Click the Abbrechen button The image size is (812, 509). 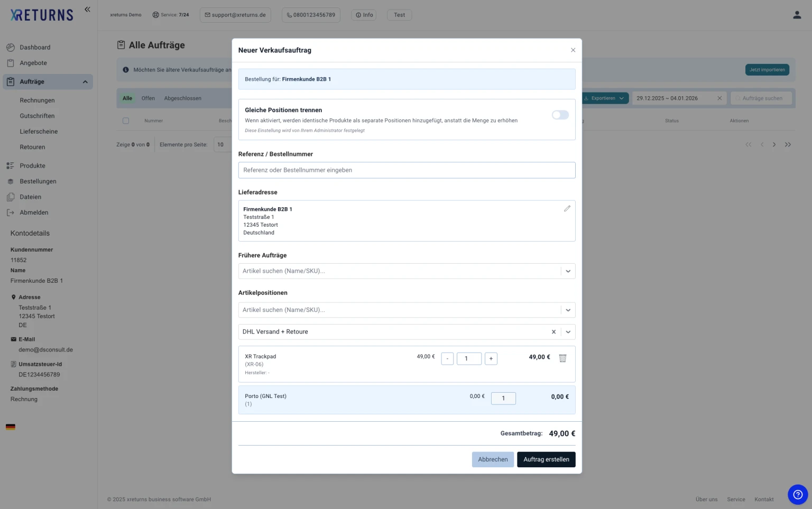coord(492,460)
